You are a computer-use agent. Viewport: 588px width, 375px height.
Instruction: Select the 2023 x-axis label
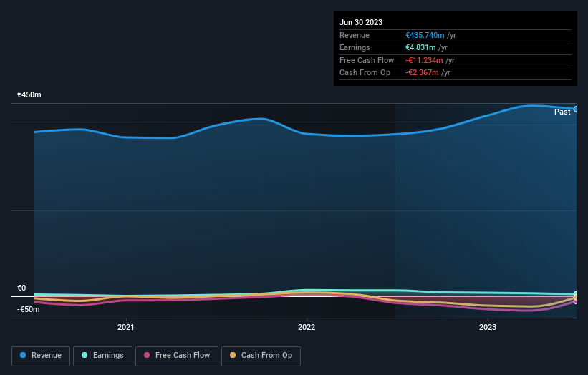click(x=488, y=327)
